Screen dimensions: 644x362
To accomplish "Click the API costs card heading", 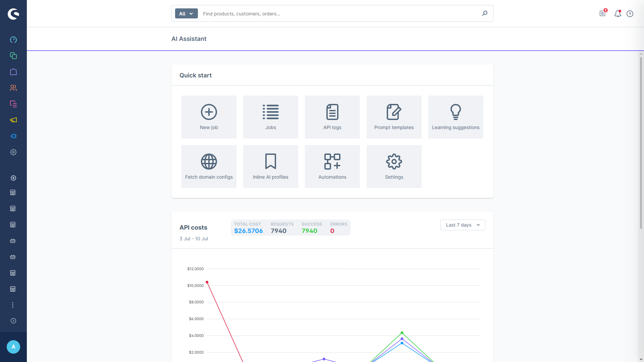I will tap(193, 228).
